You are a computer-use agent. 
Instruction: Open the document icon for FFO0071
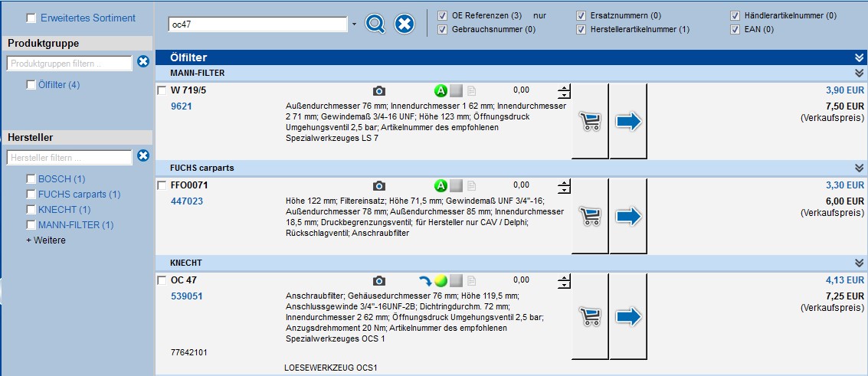(x=471, y=186)
